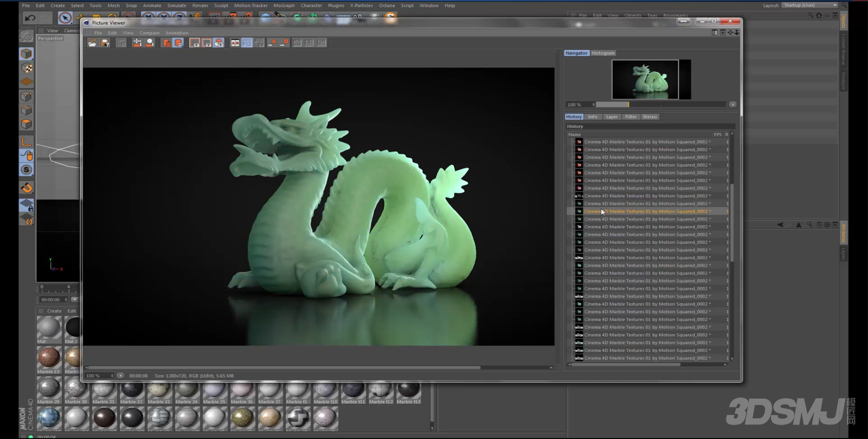The image size is (868, 439).
Task: Click the orange magnet-shaped icon in left palette
Action: (x=26, y=188)
